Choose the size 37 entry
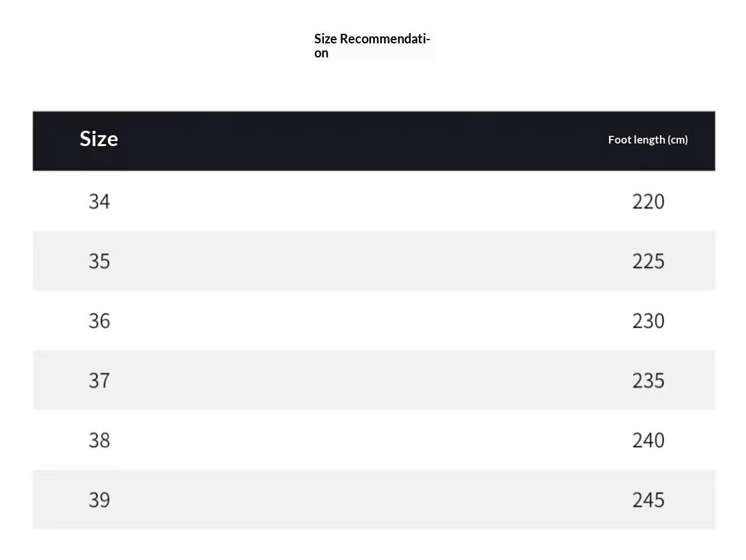 [99, 381]
